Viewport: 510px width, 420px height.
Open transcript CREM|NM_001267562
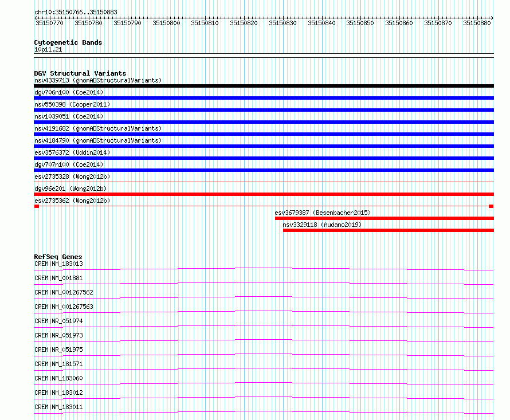(x=64, y=292)
